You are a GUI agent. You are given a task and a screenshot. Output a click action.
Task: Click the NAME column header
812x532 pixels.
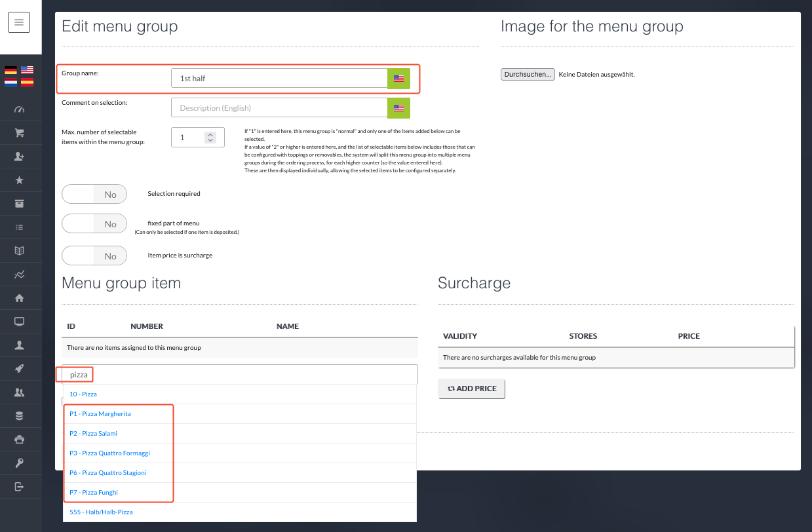[x=288, y=326]
